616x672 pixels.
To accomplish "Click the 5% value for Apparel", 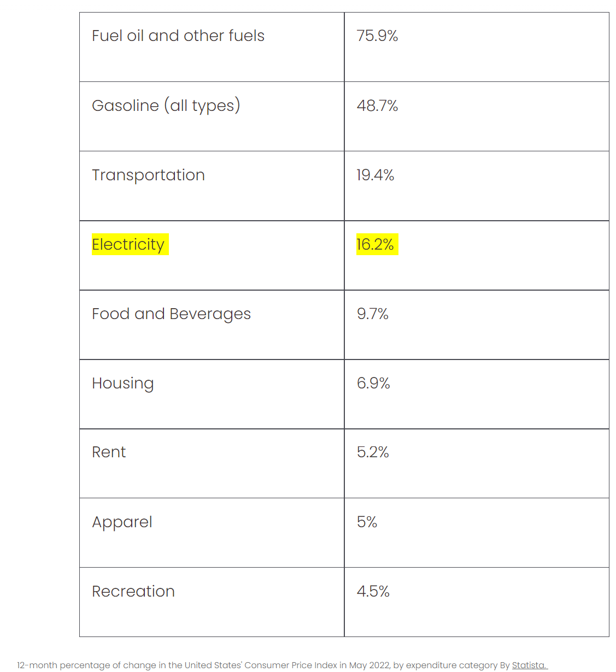I will (367, 522).
